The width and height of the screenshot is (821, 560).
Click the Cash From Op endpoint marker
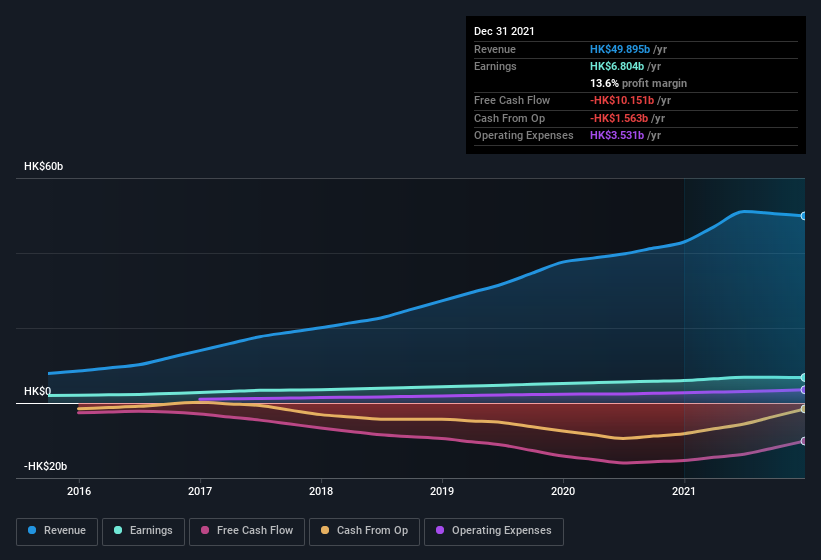tap(803, 409)
